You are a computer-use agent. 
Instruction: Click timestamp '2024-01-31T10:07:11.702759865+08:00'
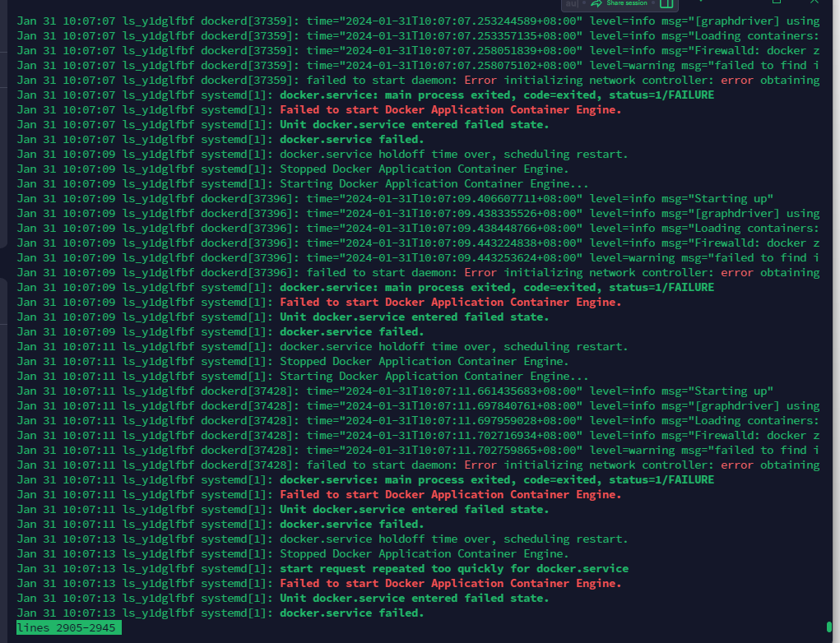point(460,451)
